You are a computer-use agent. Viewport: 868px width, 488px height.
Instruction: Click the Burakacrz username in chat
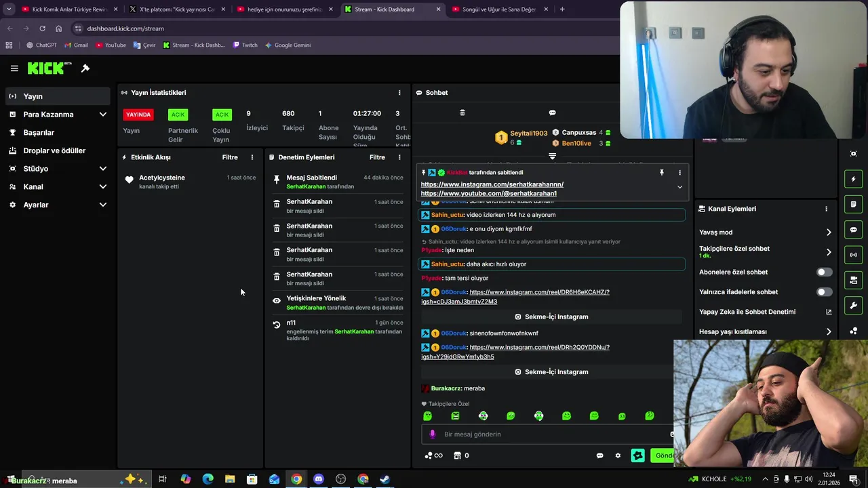click(446, 388)
